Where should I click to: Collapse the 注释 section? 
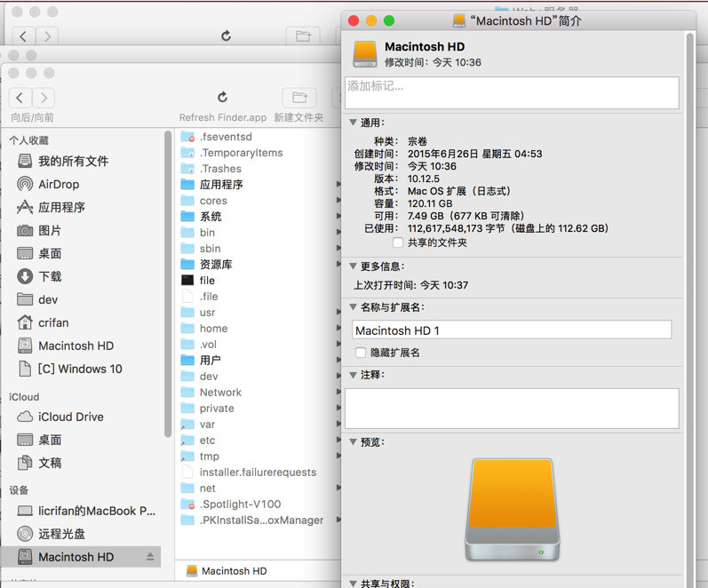click(353, 375)
